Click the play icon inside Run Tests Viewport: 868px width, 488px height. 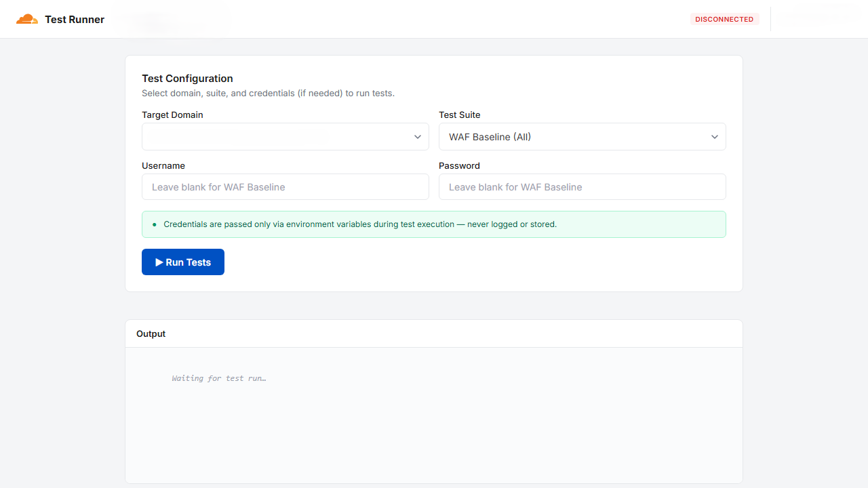pyautogui.click(x=158, y=262)
